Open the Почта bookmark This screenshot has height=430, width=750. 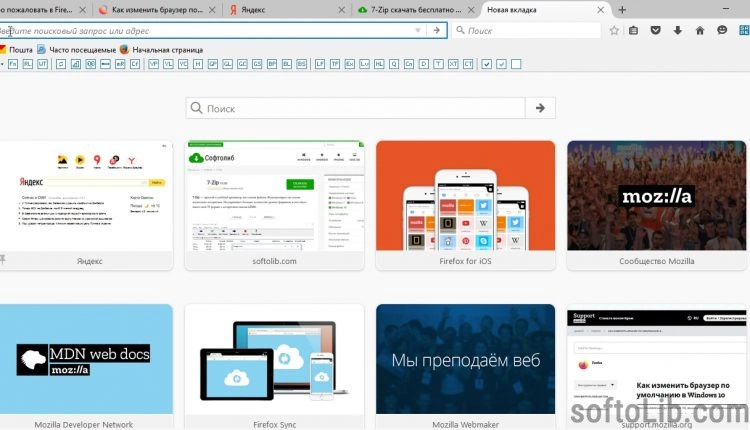tap(21, 48)
